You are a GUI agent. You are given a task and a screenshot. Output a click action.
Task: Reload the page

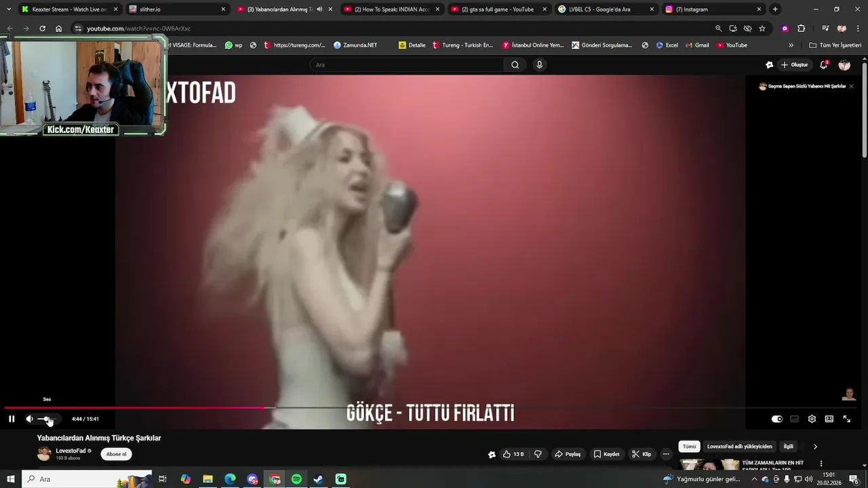pyautogui.click(x=42, y=28)
